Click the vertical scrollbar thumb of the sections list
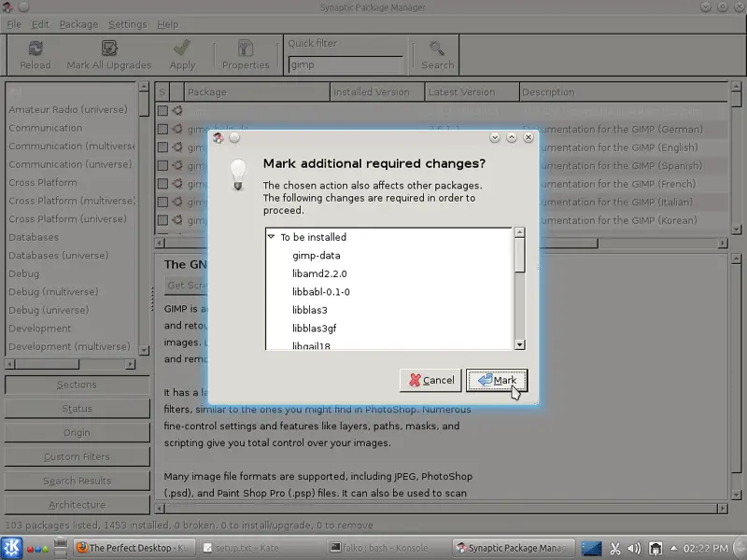This screenshot has width=747, height=560. coord(144,104)
